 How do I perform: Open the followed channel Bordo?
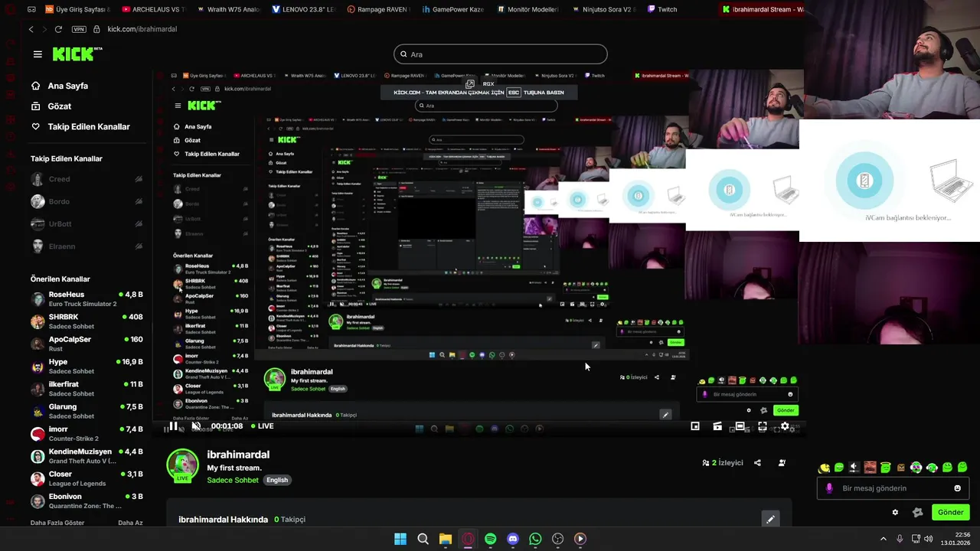(x=87, y=201)
